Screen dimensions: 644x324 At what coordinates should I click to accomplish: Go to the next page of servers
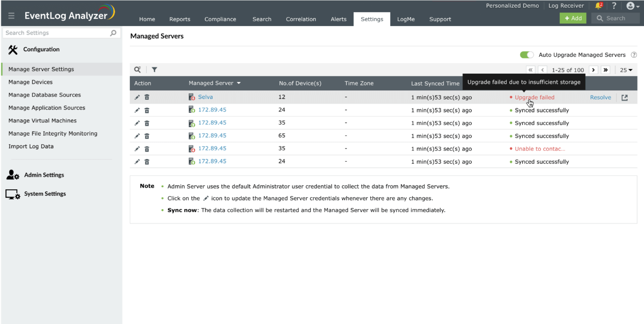point(593,70)
